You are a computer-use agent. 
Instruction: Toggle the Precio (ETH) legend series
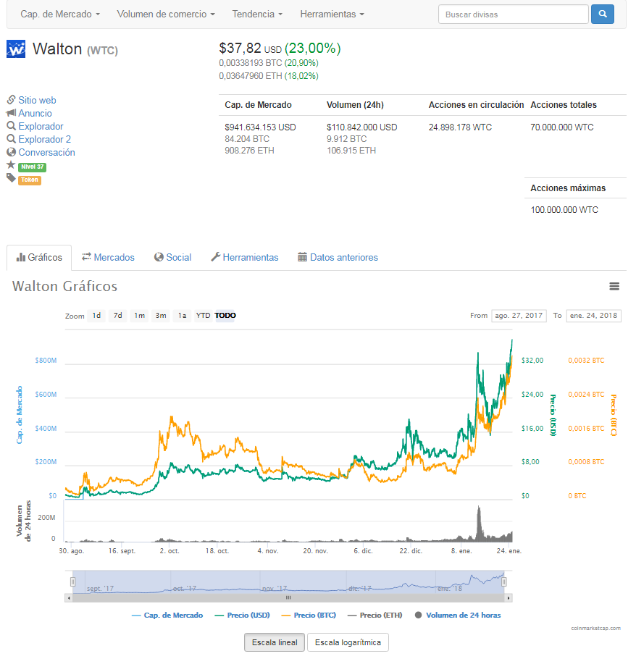coord(375,616)
